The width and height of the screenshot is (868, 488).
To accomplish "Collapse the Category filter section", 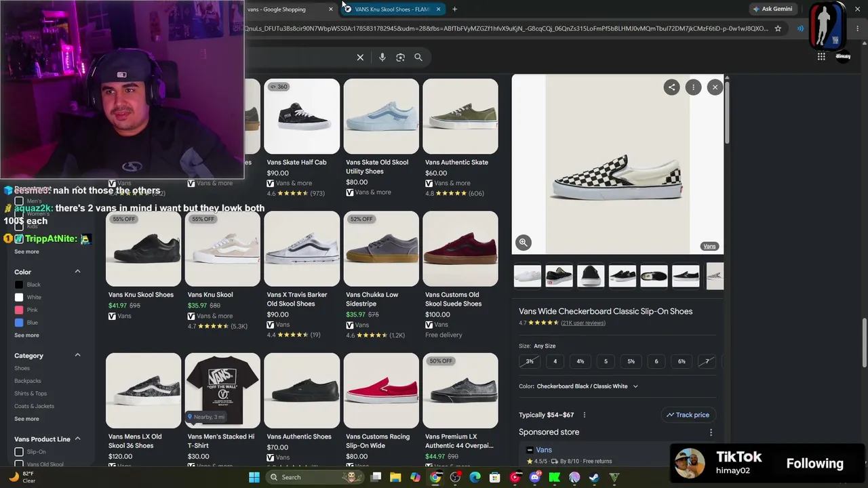I will pos(77,355).
